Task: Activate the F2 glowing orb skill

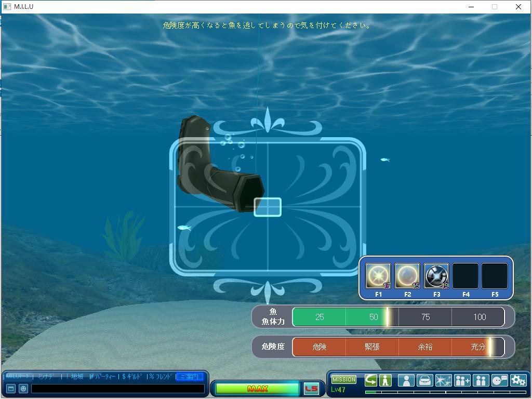Action: (407, 276)
